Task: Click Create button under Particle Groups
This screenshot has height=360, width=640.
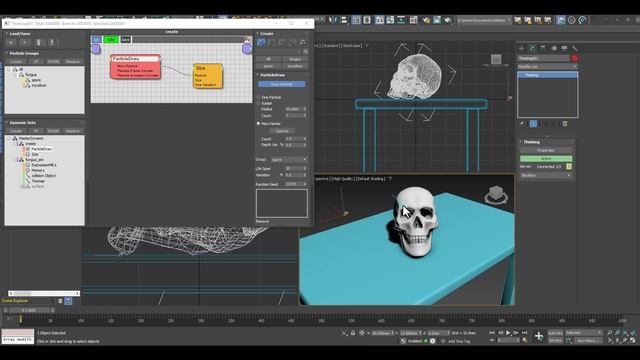Action: point(16,62)
